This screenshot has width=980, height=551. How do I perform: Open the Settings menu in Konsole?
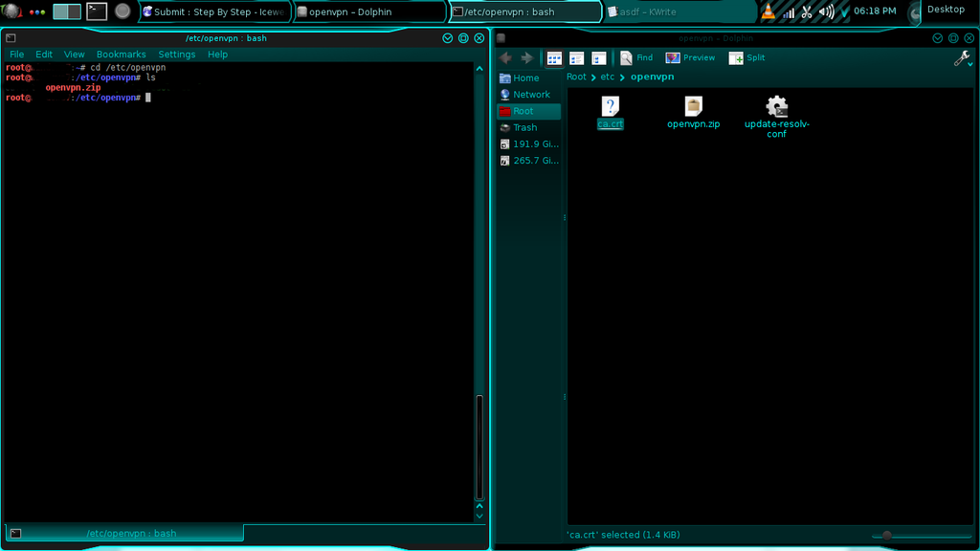177,55
